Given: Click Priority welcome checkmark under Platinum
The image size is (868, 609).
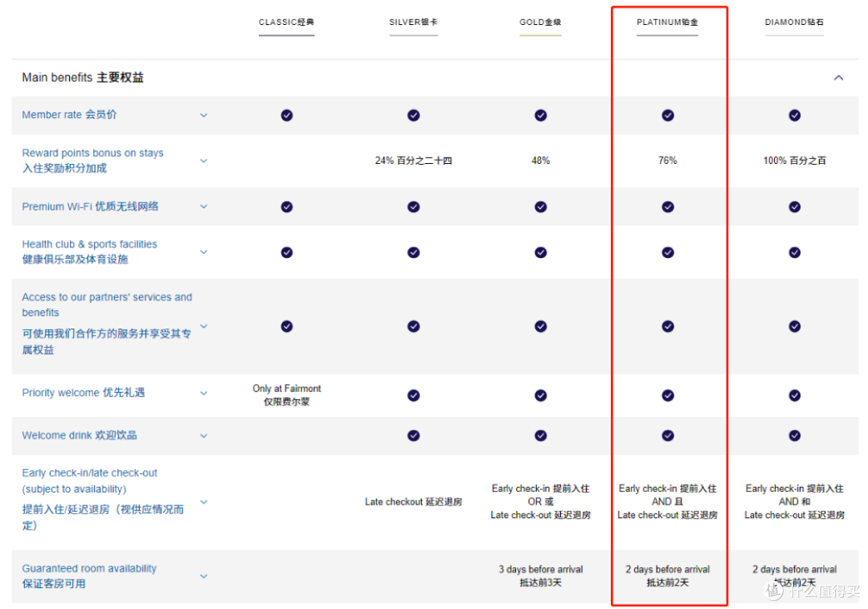Looking at the screenshot, I should [668, 395].
